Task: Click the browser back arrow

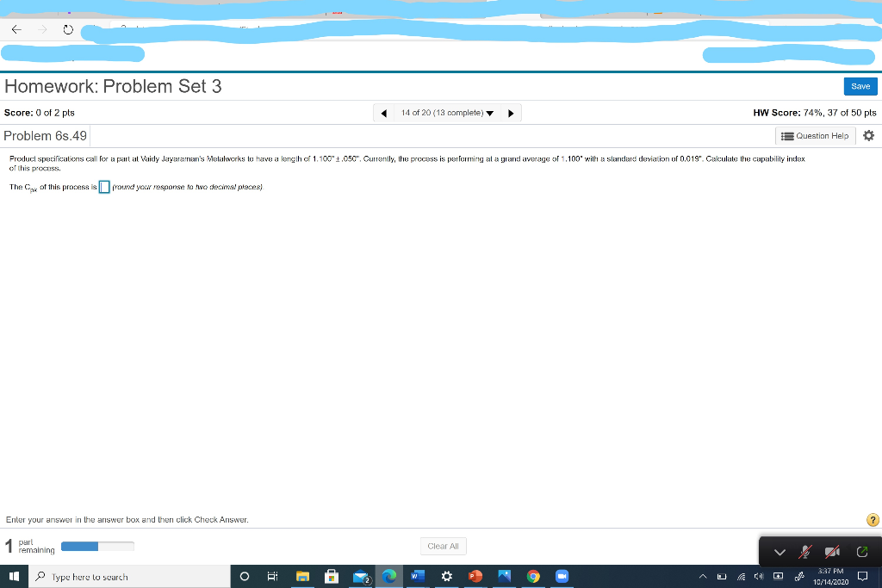Action: (x=16, y=29)
